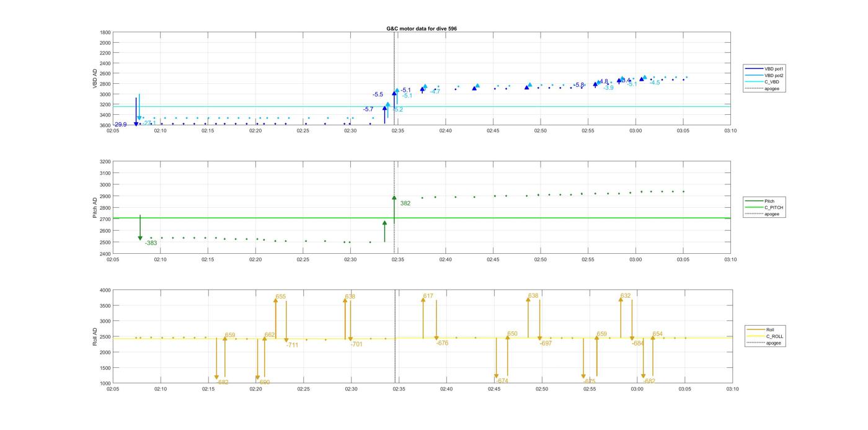Click the 'VBD AD' y-axis label
This screenshot has height=430, width=868.
click(95, 78)
